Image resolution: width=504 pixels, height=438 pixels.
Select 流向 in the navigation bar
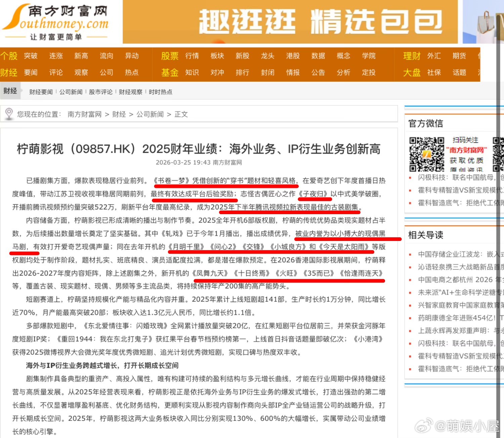pyautogui.click(x=107, y=56)
